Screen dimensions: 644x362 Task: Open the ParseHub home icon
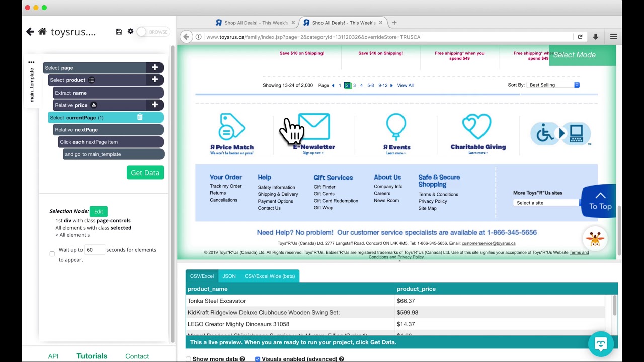(x=42, y=32)
